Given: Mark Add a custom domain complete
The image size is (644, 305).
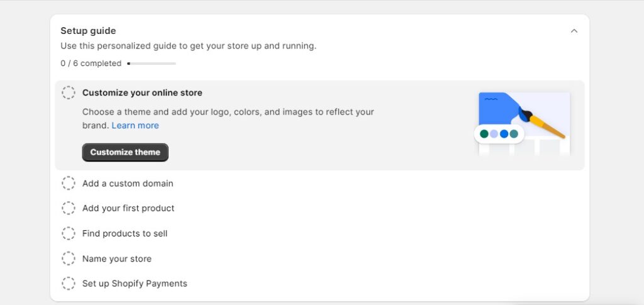Looking at the screenshot, I should click(x=68, y=184).
